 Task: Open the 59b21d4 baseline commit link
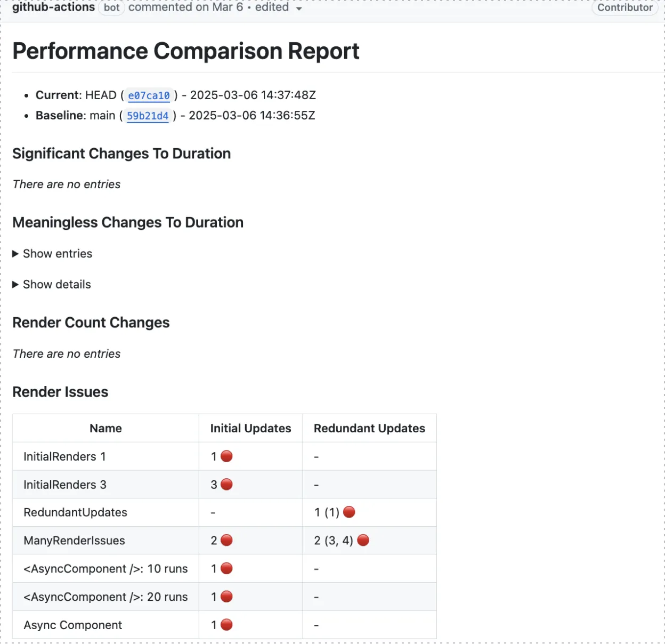(148, 116)
